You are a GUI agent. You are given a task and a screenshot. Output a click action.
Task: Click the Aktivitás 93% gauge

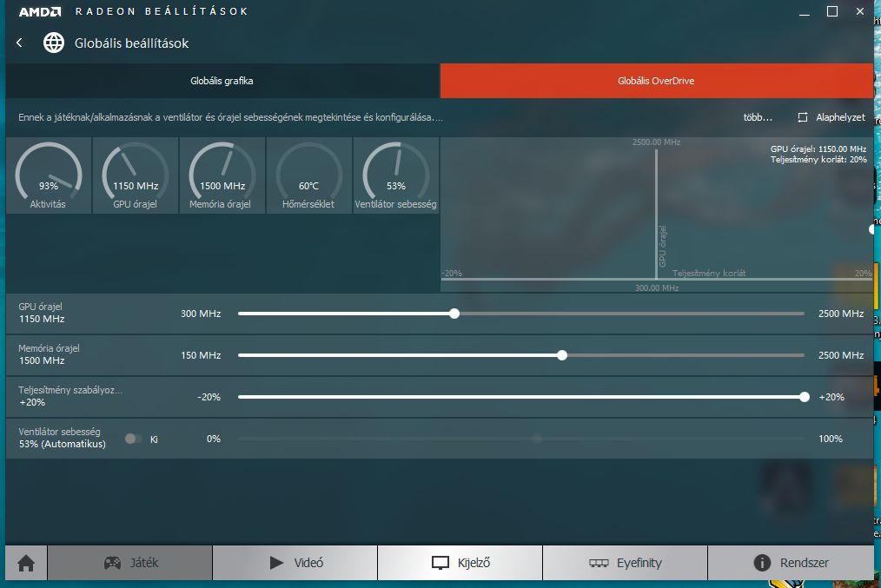[49, 175]
